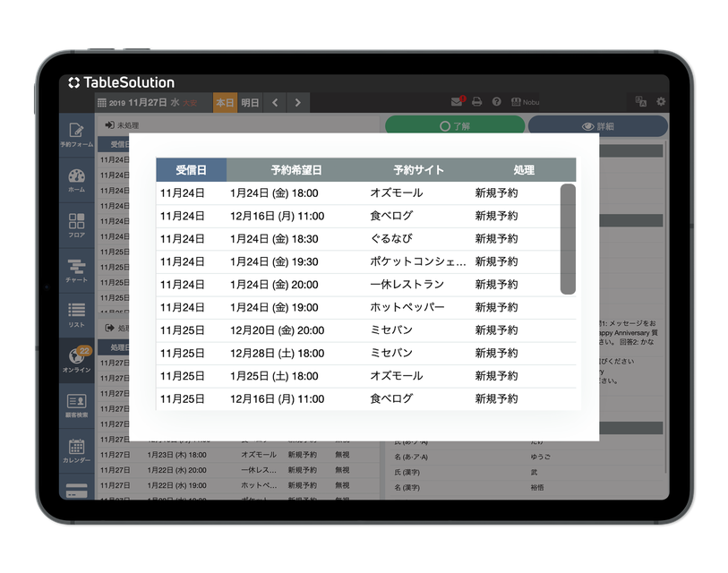Click the mail notification icon
The height and width of the screenshot is (573, 728).
(x=458, y=102)
